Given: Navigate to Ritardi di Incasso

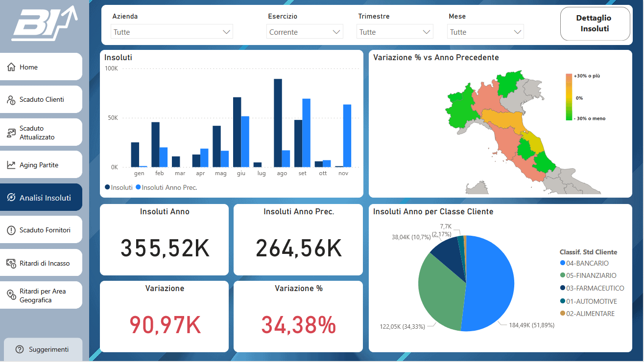Looking at the screenshot, I should 41,263.
